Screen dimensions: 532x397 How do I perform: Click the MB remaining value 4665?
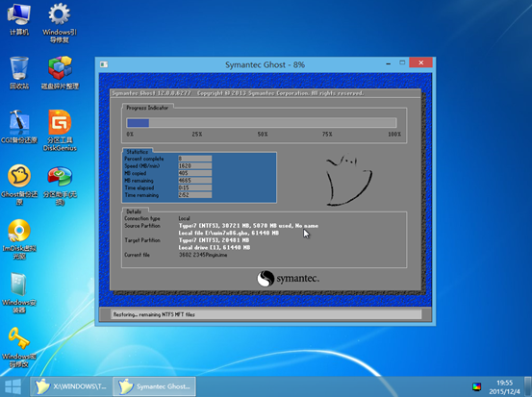(195, 181)
